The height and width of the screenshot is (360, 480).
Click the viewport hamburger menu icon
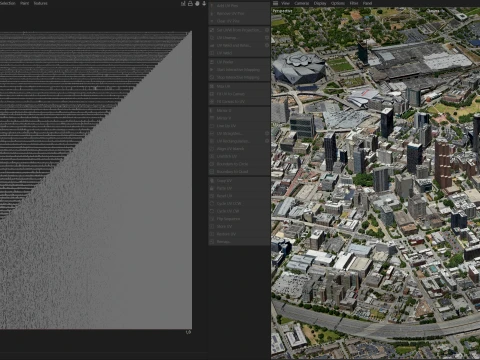tap(275, 3)
